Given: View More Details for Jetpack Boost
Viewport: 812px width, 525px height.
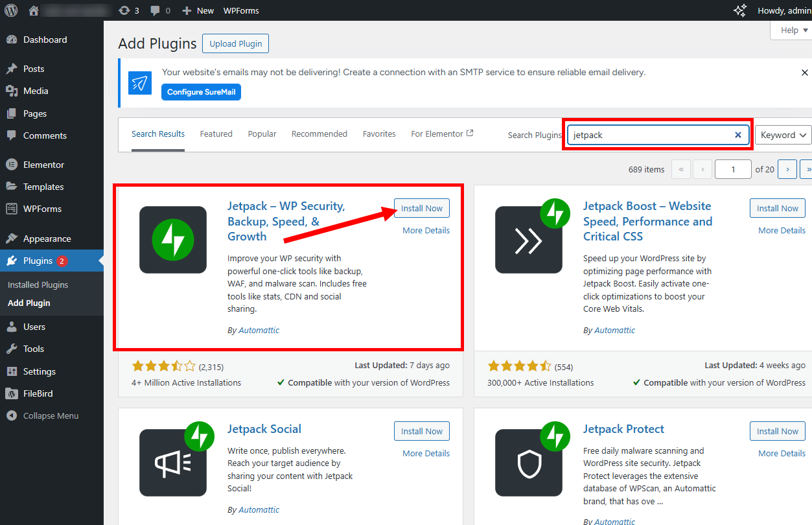Looking at the screenshot, I should coord(782,231).
